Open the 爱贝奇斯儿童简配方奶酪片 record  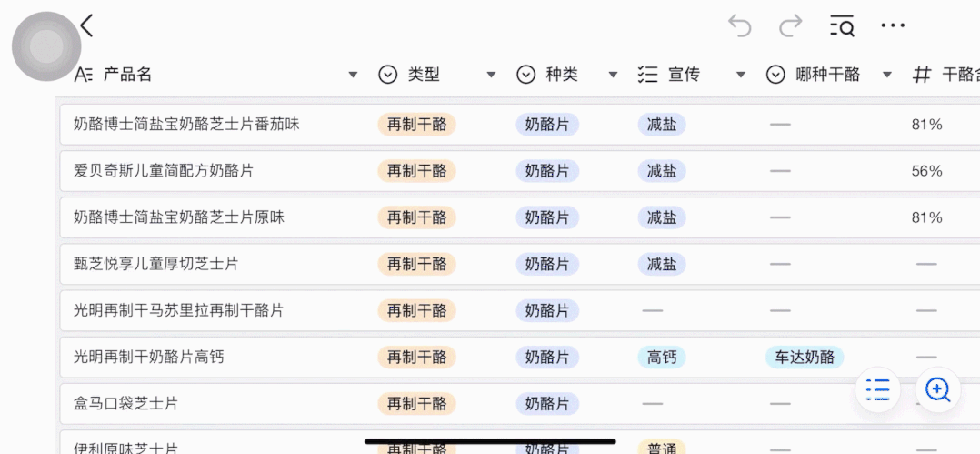(x=164, y=171)
